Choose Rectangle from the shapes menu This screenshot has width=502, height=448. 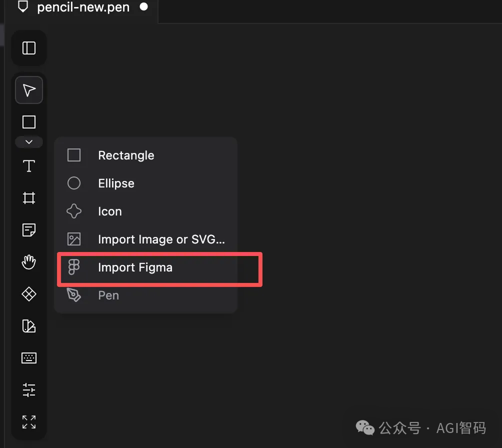pos(126,155)
